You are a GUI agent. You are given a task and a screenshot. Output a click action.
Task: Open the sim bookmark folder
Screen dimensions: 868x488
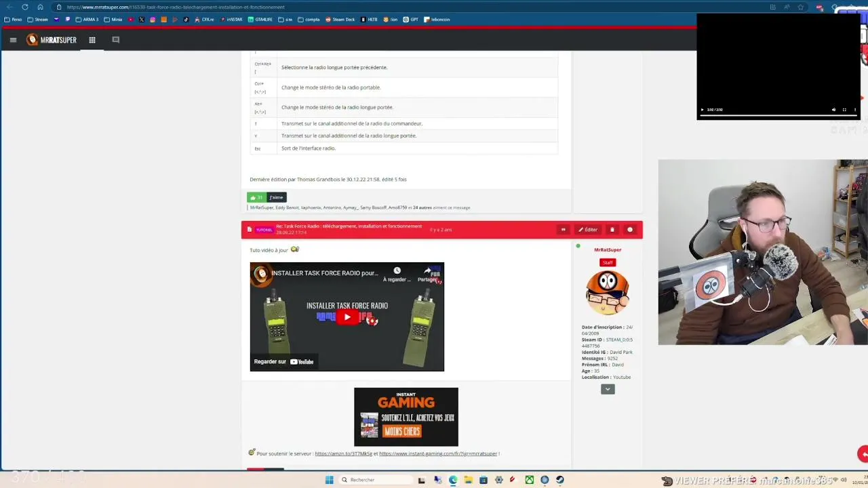[285, 20]
